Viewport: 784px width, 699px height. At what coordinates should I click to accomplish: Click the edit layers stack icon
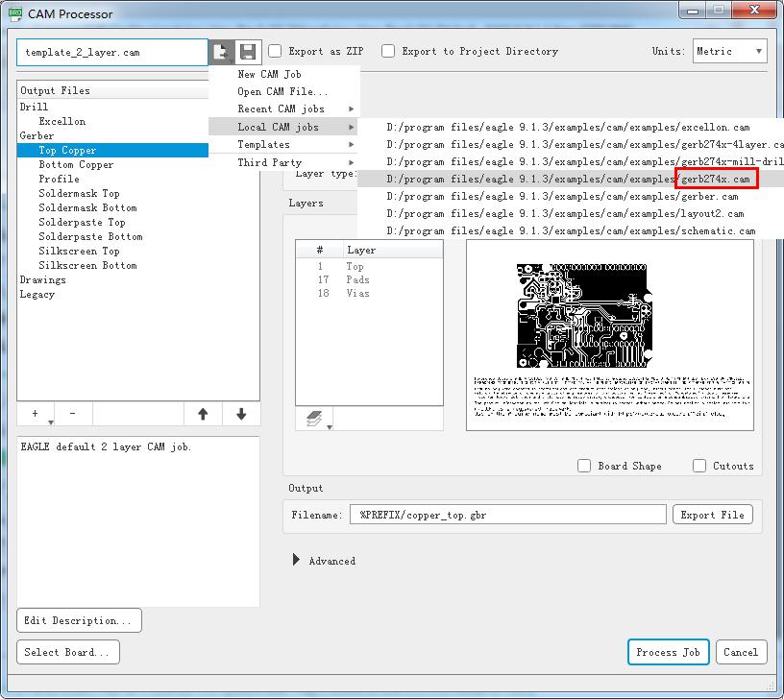[x=314, y=418]
